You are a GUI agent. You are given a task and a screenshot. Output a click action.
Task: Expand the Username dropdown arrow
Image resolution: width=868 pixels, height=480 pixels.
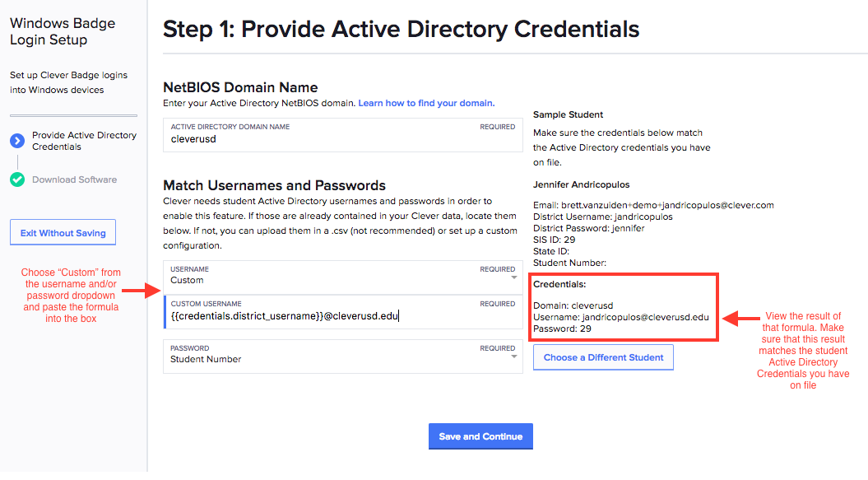pos(514,278)
